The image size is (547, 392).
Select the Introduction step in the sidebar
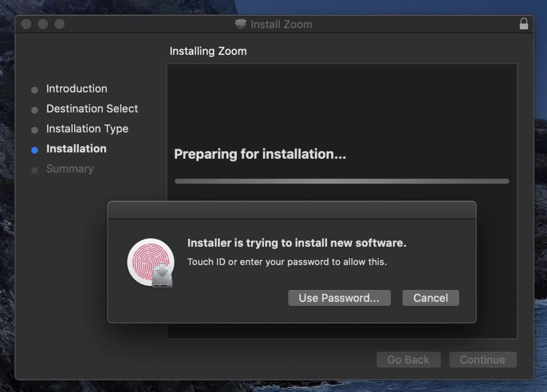pyautogui.click(x=76, y=89)
